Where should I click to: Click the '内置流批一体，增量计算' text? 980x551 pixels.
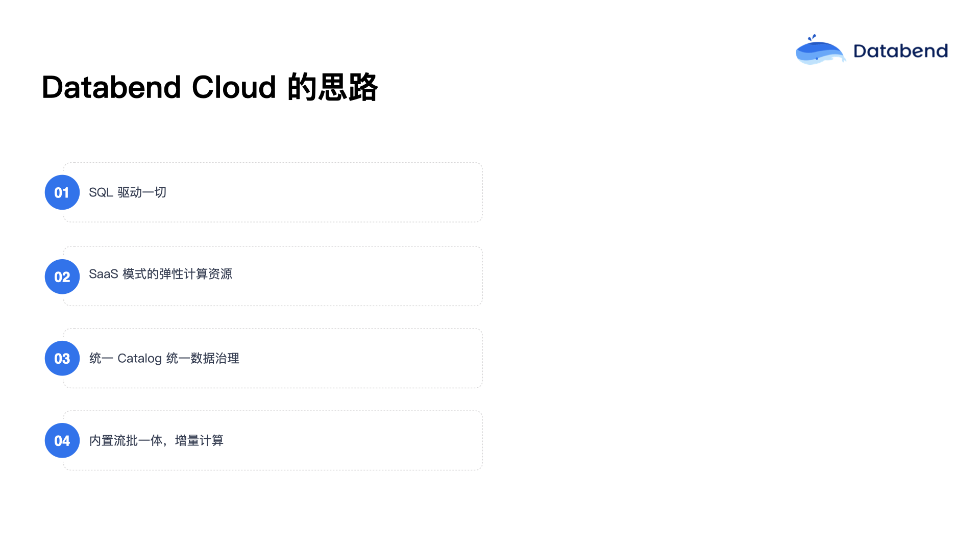(156, 440)
